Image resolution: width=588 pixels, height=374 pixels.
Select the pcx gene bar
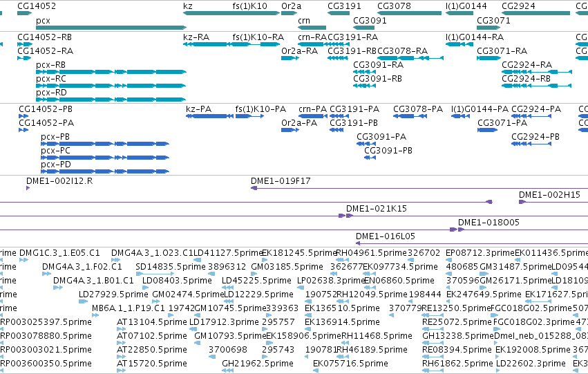[x=111, y=28]
